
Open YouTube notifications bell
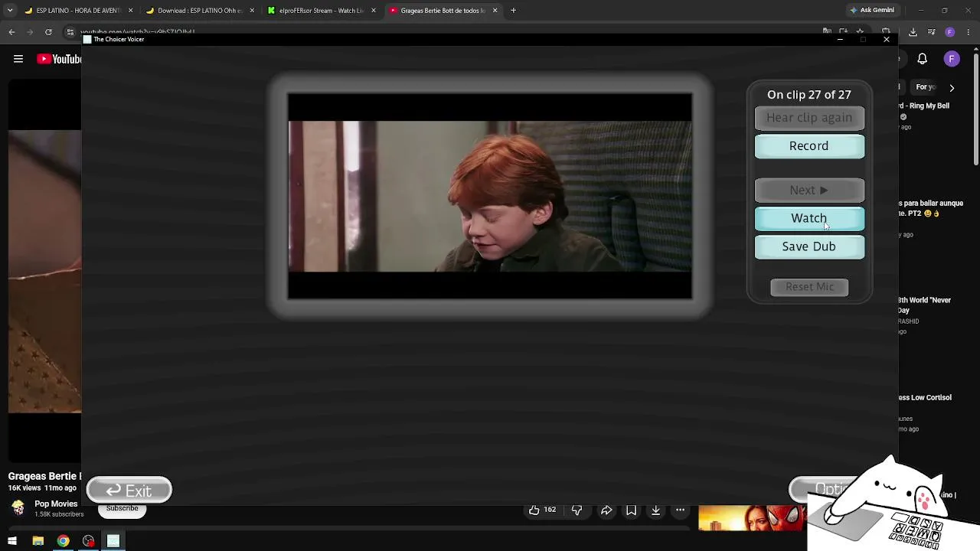(923, 59)
